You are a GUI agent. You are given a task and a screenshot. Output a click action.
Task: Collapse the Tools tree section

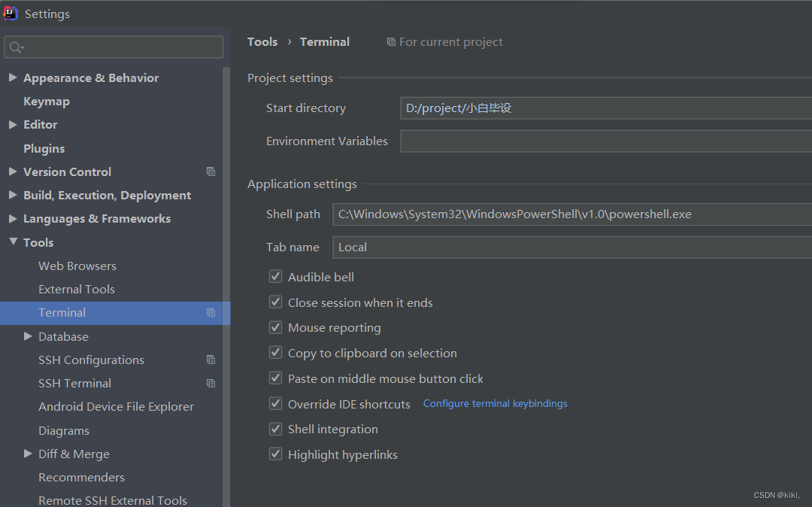pyautogui.click(x=13, y=242)
